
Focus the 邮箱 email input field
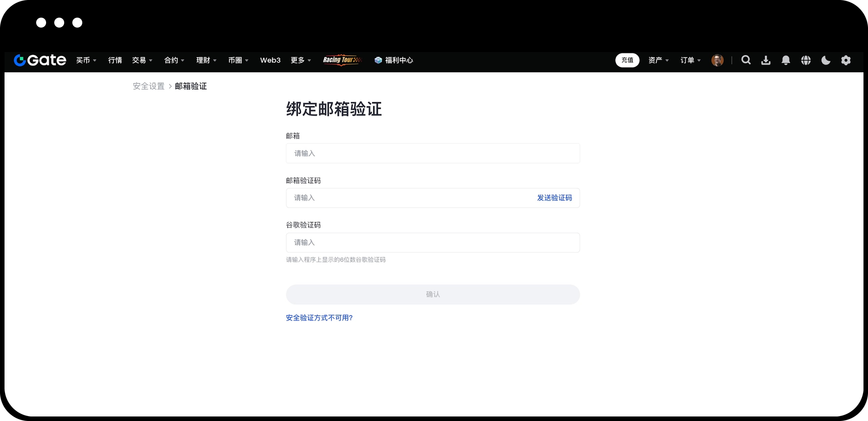[x=433, y=153]
